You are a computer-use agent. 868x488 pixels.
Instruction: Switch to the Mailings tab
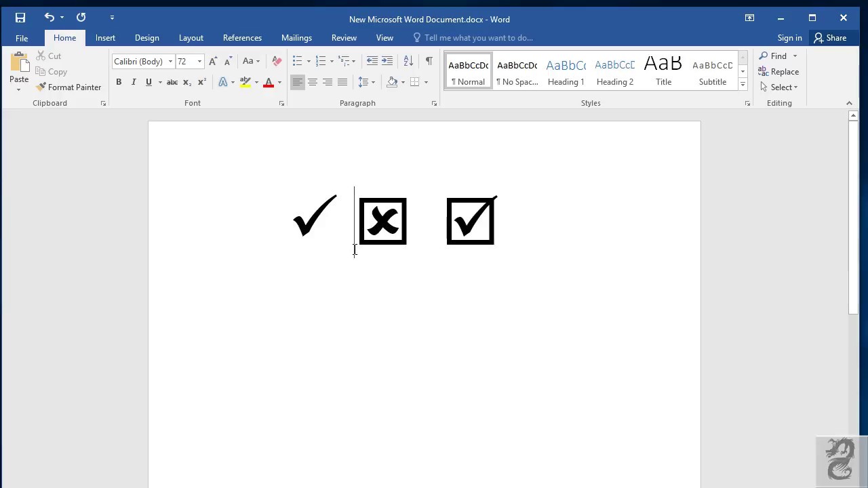pos(296,38)
